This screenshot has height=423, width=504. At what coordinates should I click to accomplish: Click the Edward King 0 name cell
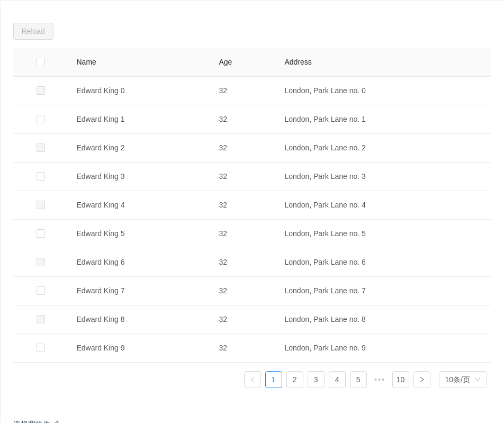pyautogui.click(x=101, y=91)
